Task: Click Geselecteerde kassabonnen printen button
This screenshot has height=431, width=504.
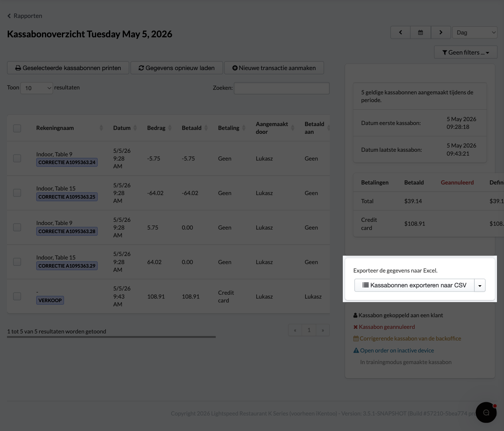Action: click(68, 68)
